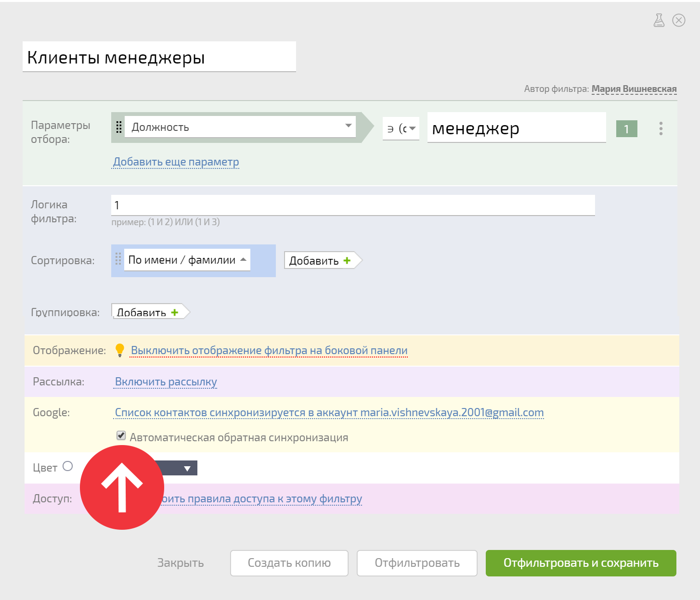Close the filter dialog with X icon
Viewport: 700px width, 600px height.
(x=679, y=20)
